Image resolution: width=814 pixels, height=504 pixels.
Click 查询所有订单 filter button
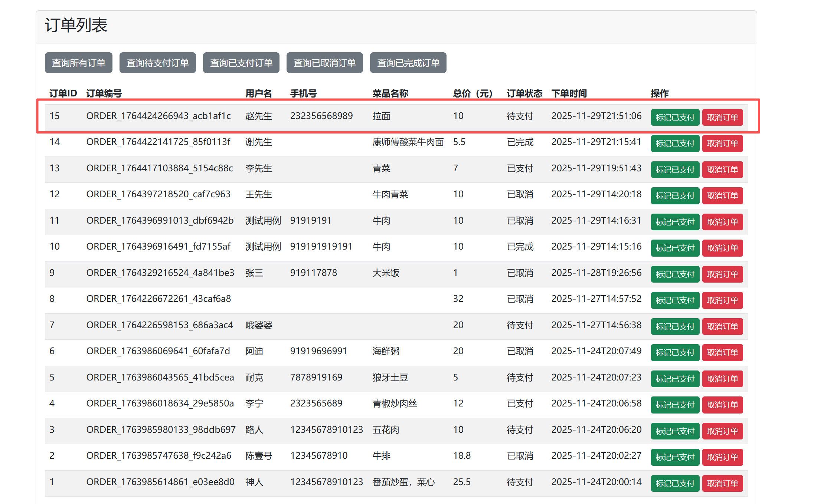click(78, 63)
